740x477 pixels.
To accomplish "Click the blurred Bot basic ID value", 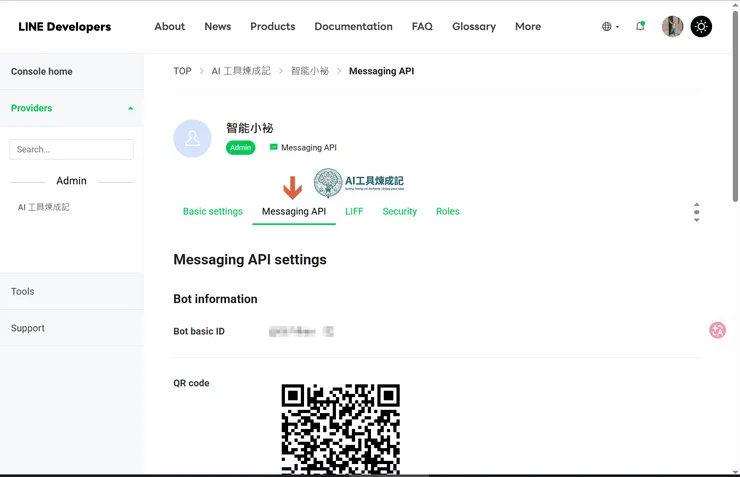I will click(x=301, y=332).
